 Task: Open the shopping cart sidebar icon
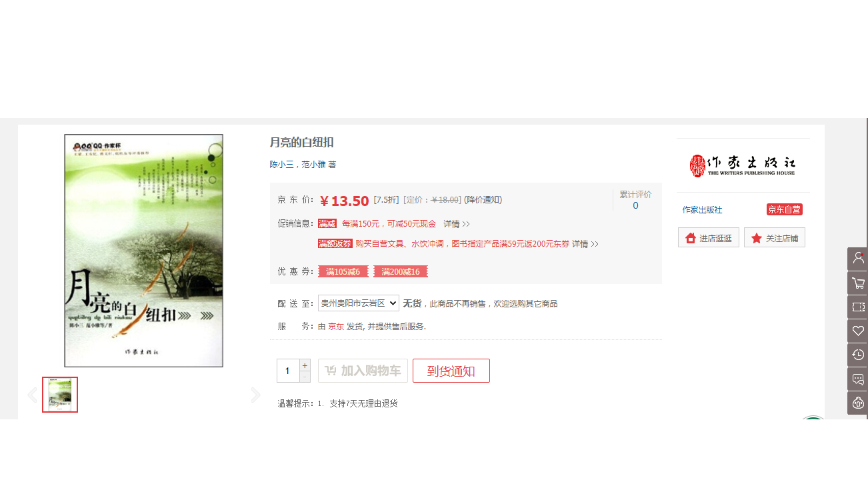pyautogui.click(x=857, y=283)
